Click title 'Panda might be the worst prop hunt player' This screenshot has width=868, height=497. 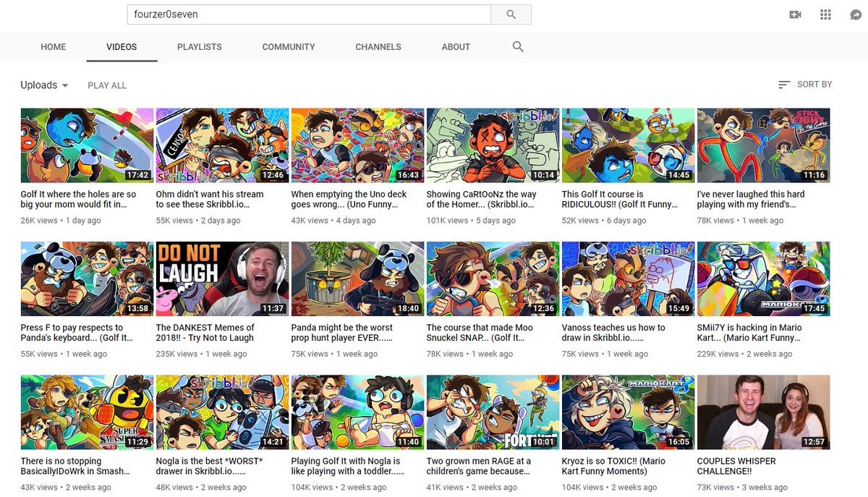click(x=342, y=333)
